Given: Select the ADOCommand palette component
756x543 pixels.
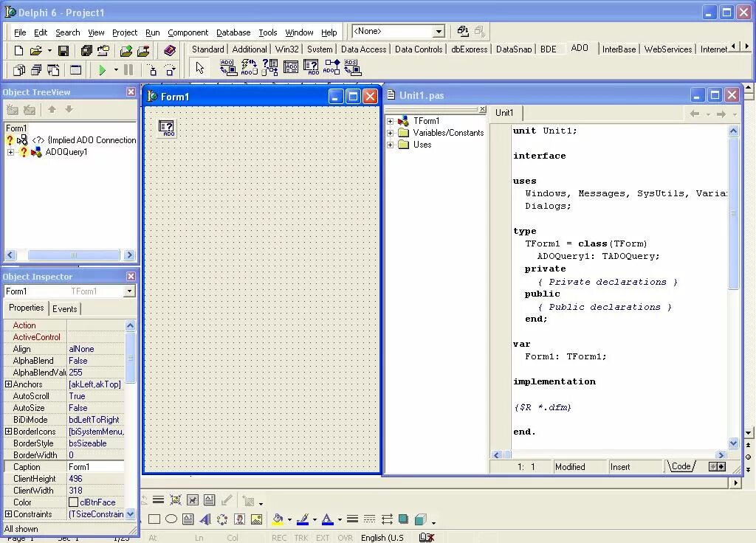Looking at the screenshot, I should [249, 67].
